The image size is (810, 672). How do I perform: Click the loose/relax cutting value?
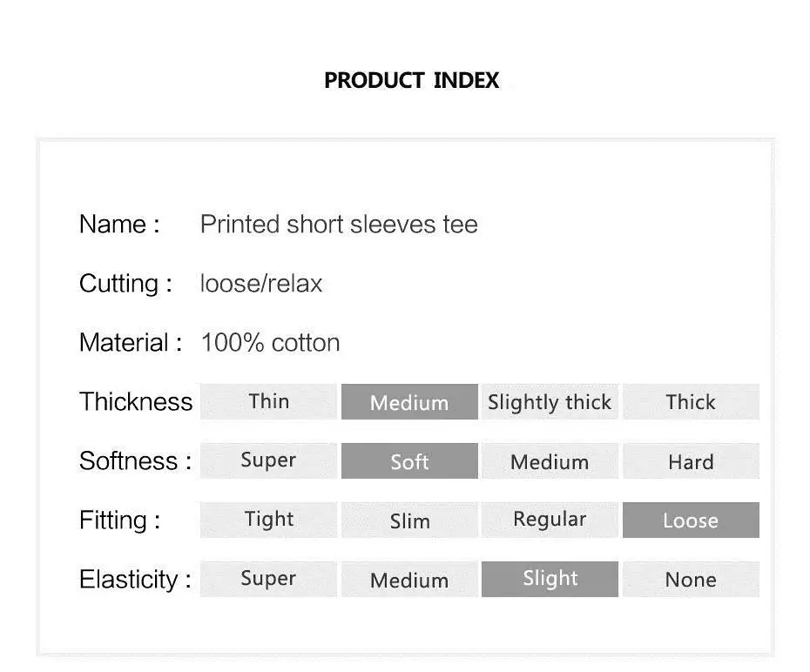click(x=261, y=284)
